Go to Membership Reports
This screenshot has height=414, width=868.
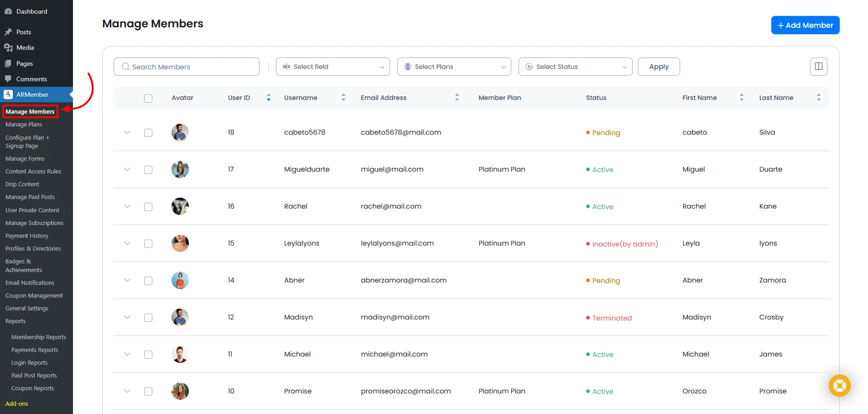pyautogui.click(x=39, y=337)
